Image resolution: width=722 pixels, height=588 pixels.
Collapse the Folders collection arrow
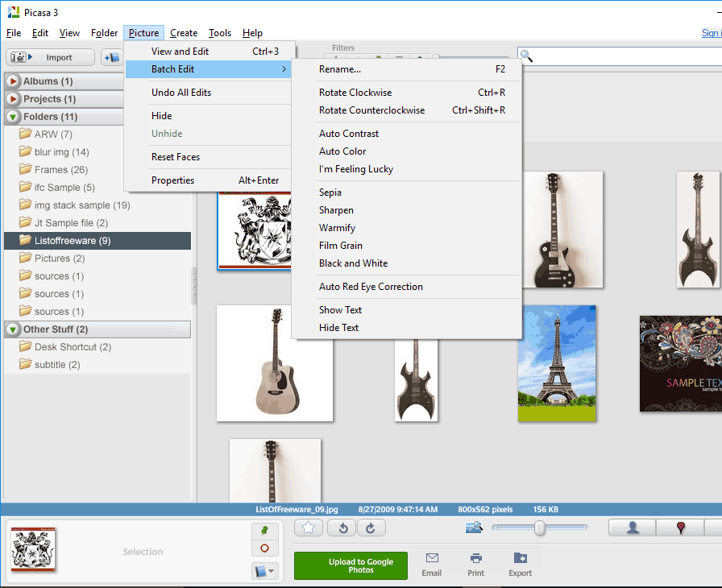(x=13, y=117)
